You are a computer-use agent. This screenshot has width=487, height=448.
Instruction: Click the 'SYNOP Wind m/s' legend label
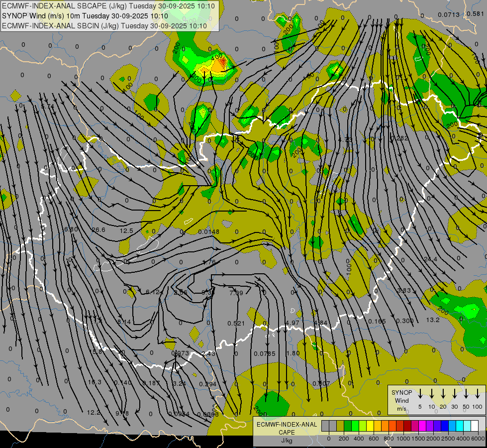pyautogui.click(x=401, y=400)
